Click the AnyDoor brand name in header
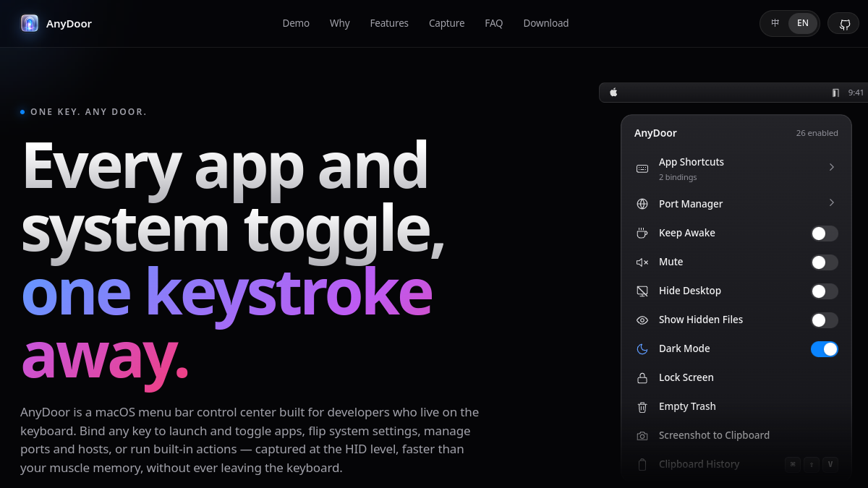The height and width of the screenshot is (488, 868). [x=69, y=23]
